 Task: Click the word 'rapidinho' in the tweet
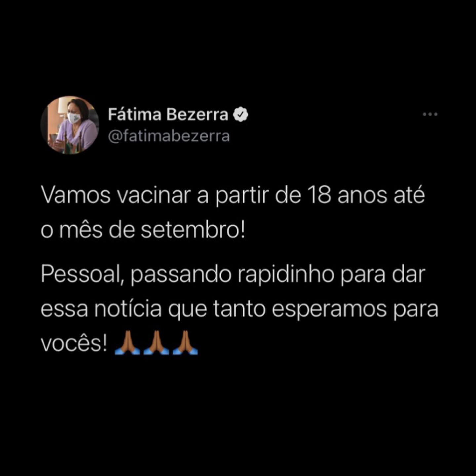coord(286,275)
